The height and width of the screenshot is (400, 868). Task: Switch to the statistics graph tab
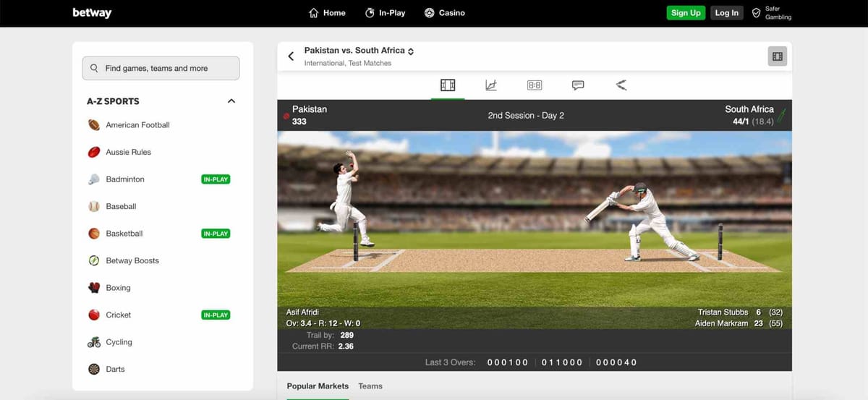click(x=491, y=85)
